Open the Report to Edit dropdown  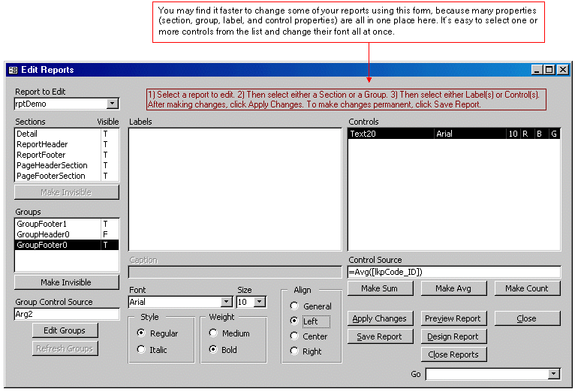pyautogui.click(x=113, y=104)
